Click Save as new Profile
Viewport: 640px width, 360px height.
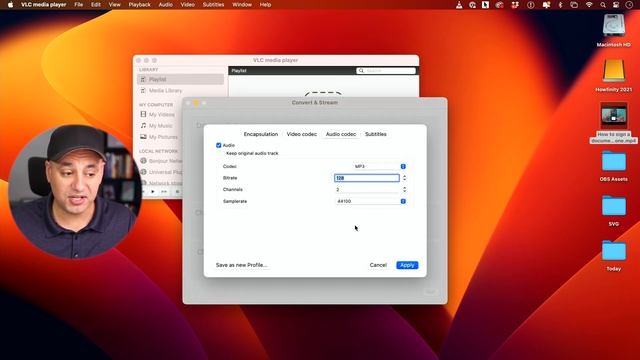pos(241,265)
